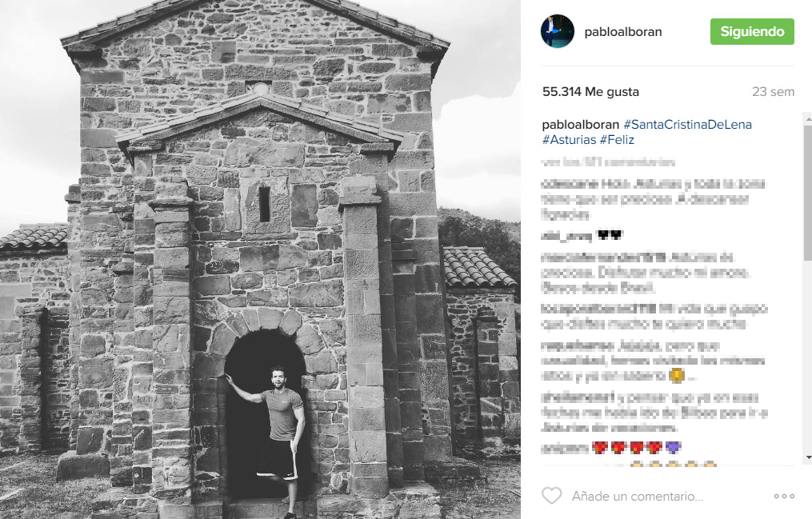Open the three-dots more options menu
The height and width of the screenshot is (519, 812).
[x=784, y=496]
